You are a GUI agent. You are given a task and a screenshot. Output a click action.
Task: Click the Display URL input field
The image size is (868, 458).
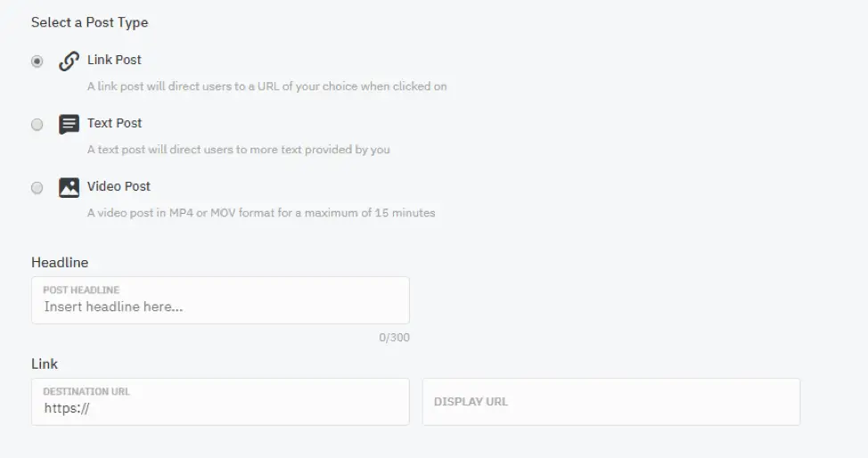(x=611, y=402)
